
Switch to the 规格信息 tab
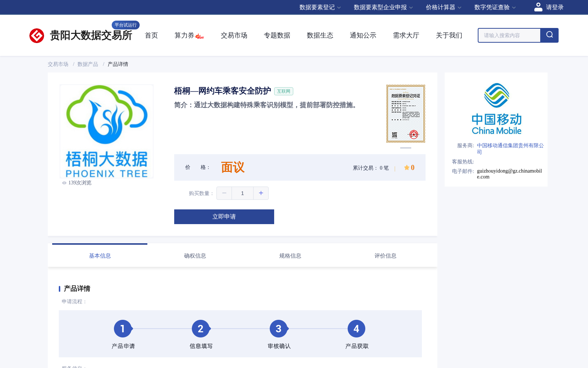coord(290,256)
